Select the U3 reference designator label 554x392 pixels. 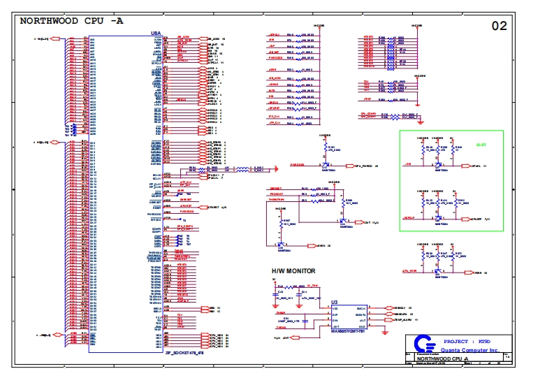tap(335, 302)
